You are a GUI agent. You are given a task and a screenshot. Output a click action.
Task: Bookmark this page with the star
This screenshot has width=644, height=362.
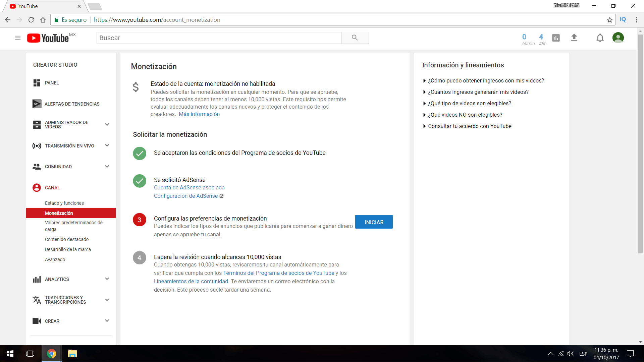coord(609,20)
